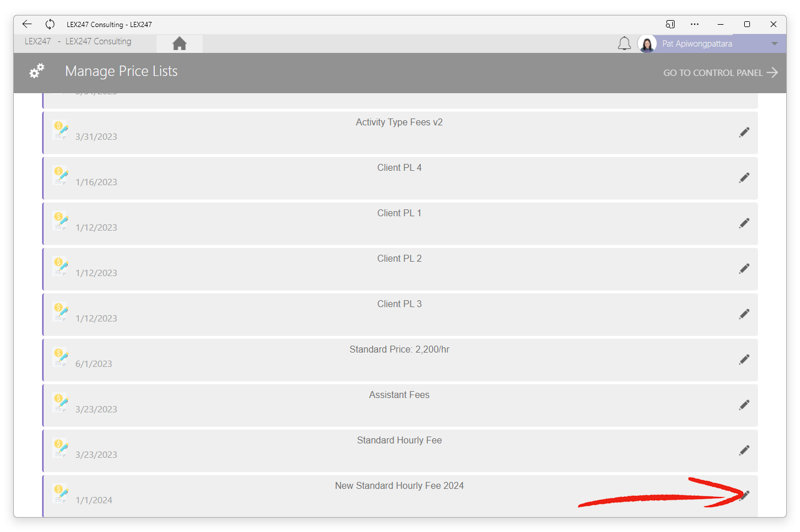This screenshot has height=532, width=800.
Task: Click price list icon for Standard Hourly Fee
Action: (x=60, y=447)
